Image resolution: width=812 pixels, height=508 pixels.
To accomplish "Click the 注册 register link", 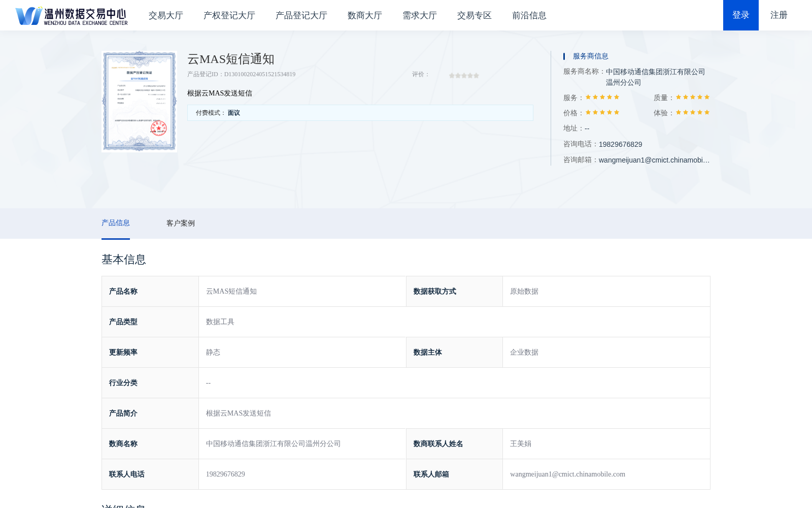I will coord(779,15).
